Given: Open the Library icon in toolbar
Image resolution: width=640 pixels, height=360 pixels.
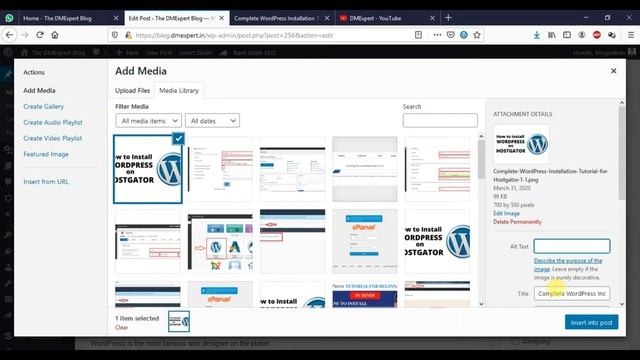Looking at the screenshot, I should 552,35.
